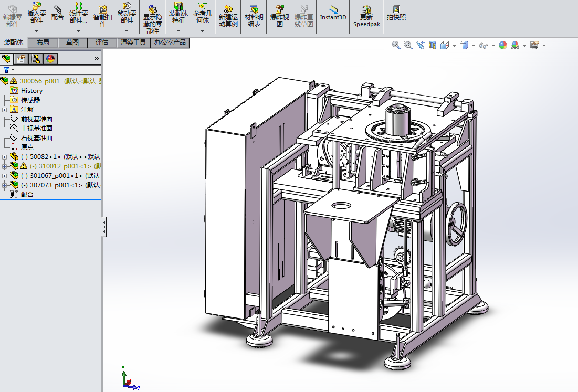578x392 pixels.
Task: Click the Zoom to Fit magnifier icon
Action: (396, 46)
